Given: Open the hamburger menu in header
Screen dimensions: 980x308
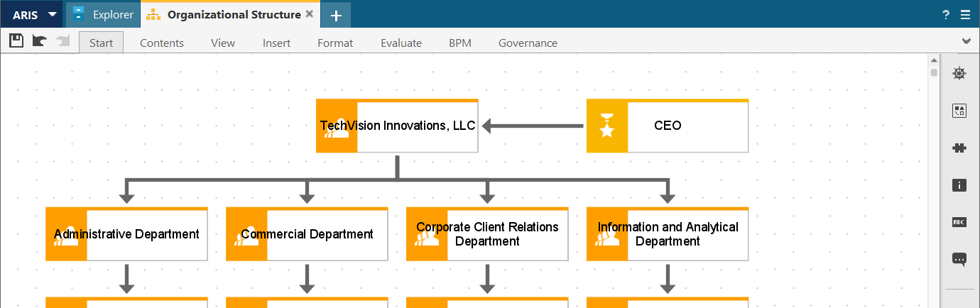Looking at the screenshot, I should click(965, 15).
